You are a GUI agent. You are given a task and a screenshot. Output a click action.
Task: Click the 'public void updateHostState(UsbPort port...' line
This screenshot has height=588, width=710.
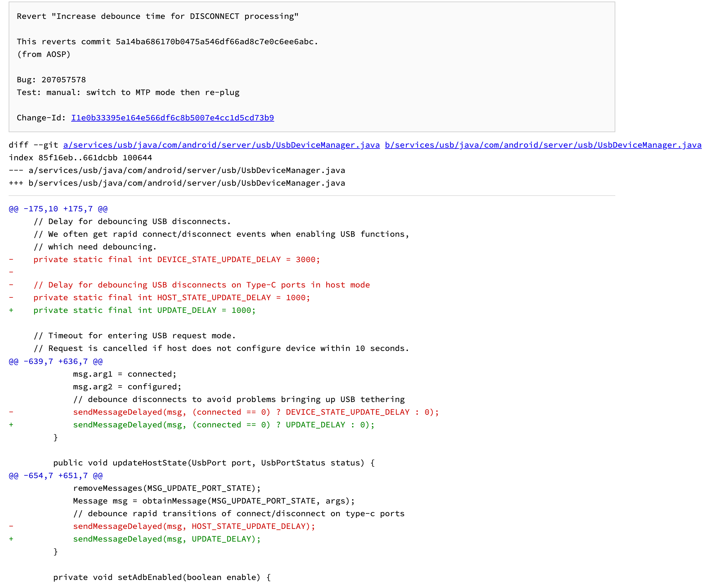214,463
